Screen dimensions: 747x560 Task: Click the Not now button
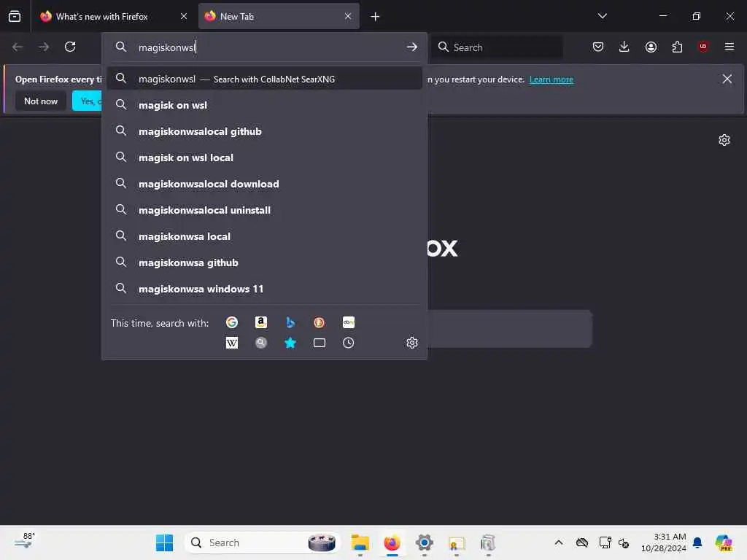tap(41, 101)
